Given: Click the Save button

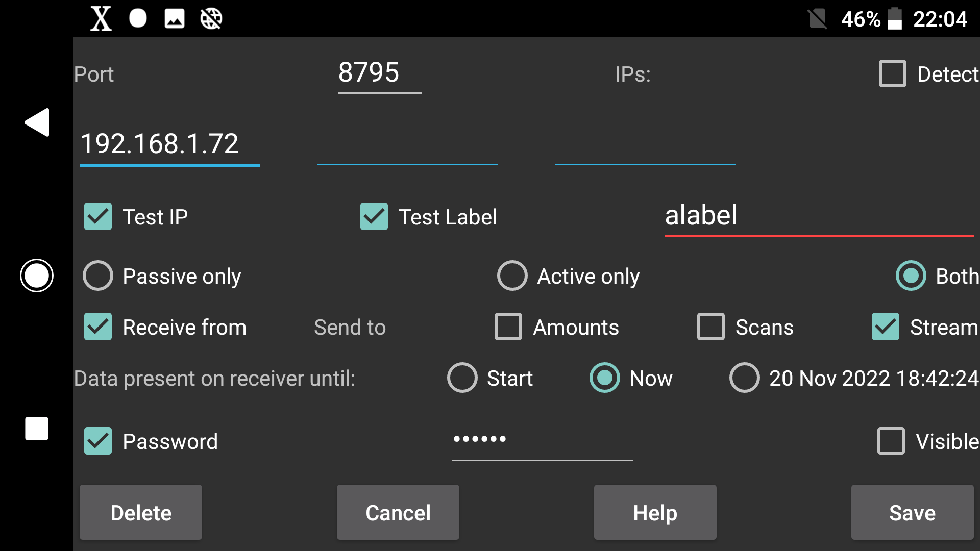Looking at the screenshot, I should [x=912, y=512].
